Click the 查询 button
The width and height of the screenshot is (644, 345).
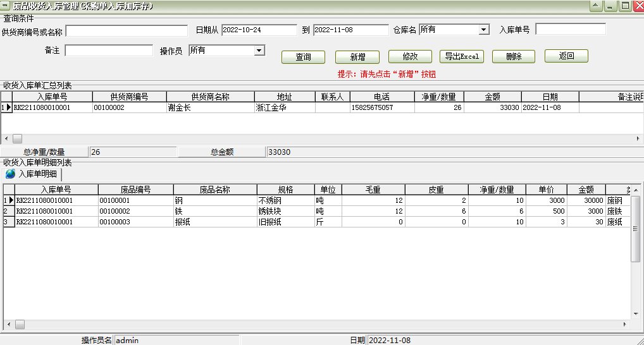point(303,57)
